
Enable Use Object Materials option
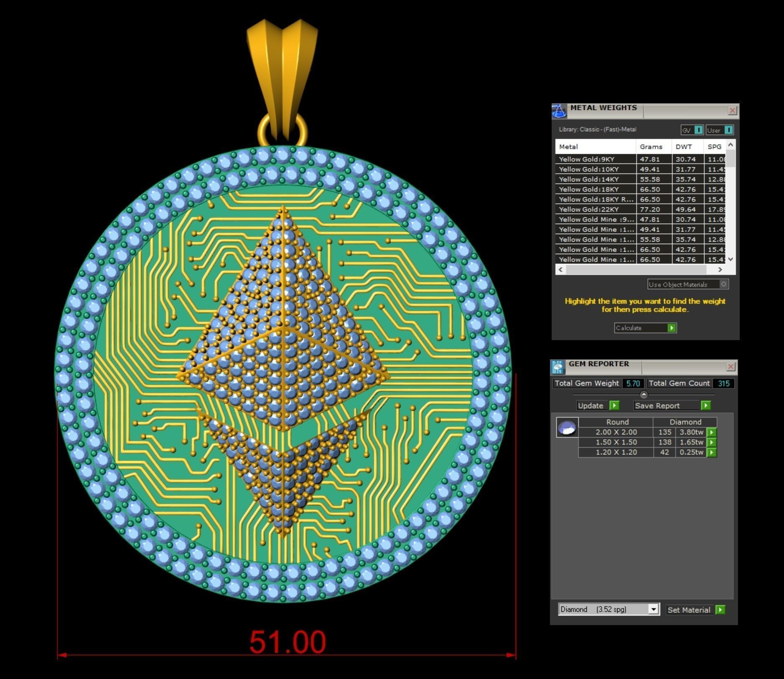(x=688, y=285)
